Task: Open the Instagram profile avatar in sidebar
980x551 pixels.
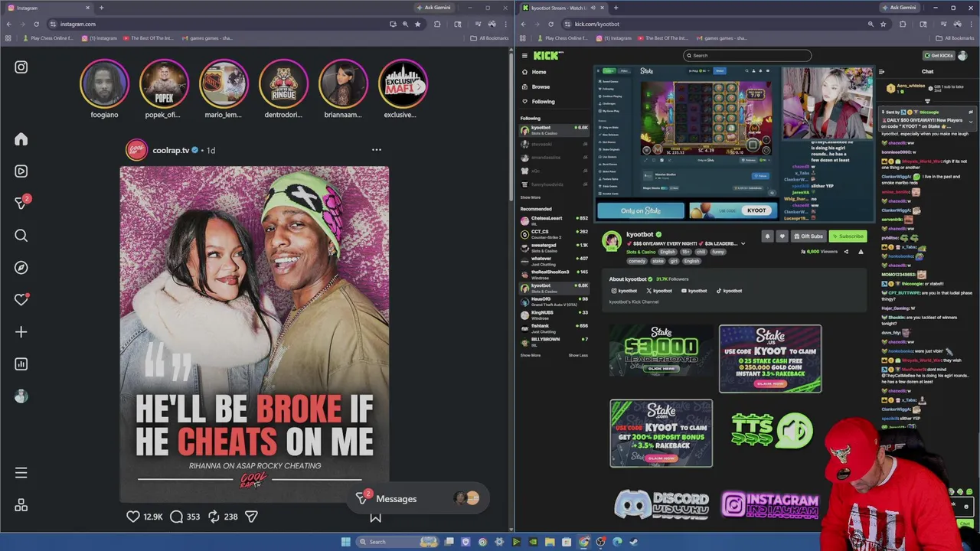Action: tap(21, 396)
